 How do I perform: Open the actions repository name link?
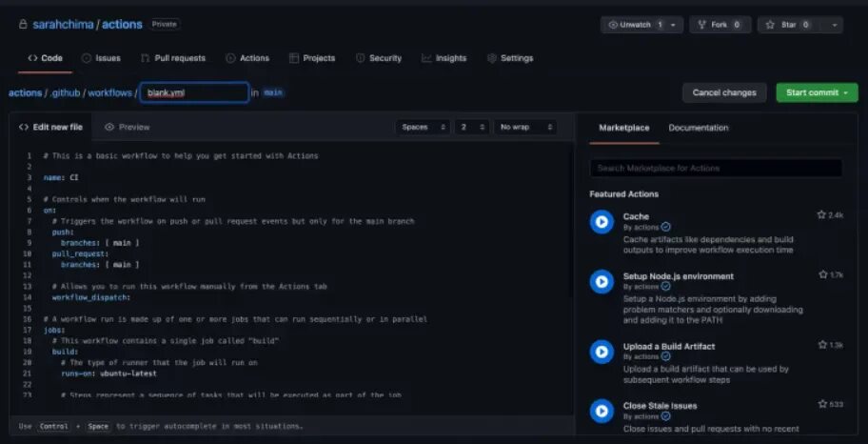point(122,25)
